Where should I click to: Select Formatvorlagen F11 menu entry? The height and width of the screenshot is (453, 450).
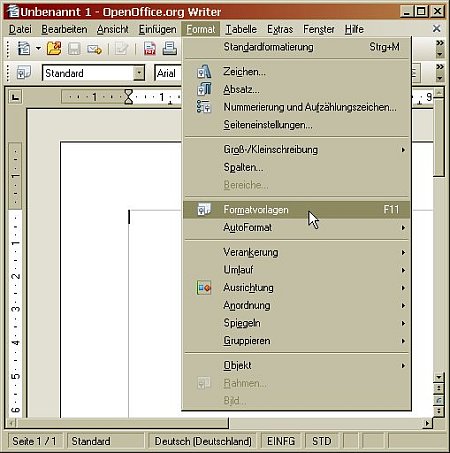pyautogui.click(x=297, y=210)
